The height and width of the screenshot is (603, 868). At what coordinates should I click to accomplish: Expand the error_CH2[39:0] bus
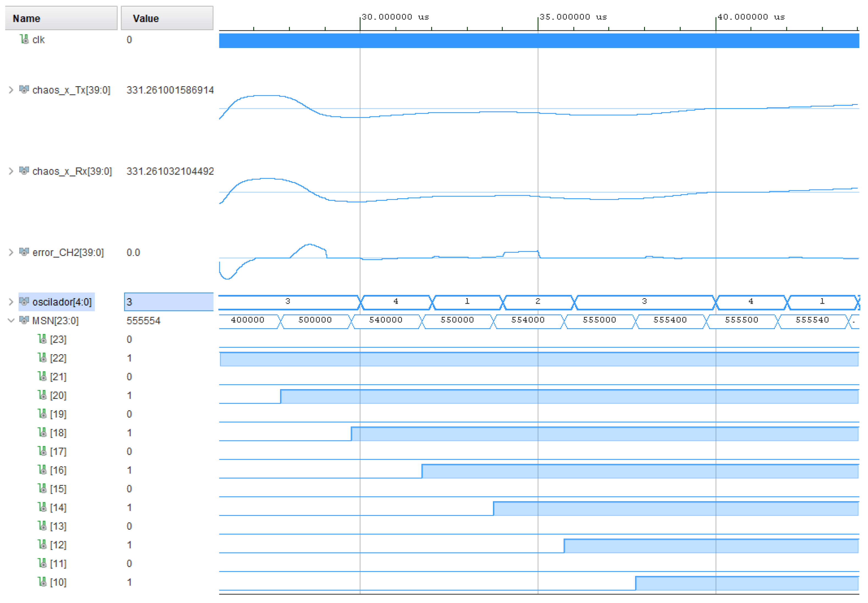point(11,252)
